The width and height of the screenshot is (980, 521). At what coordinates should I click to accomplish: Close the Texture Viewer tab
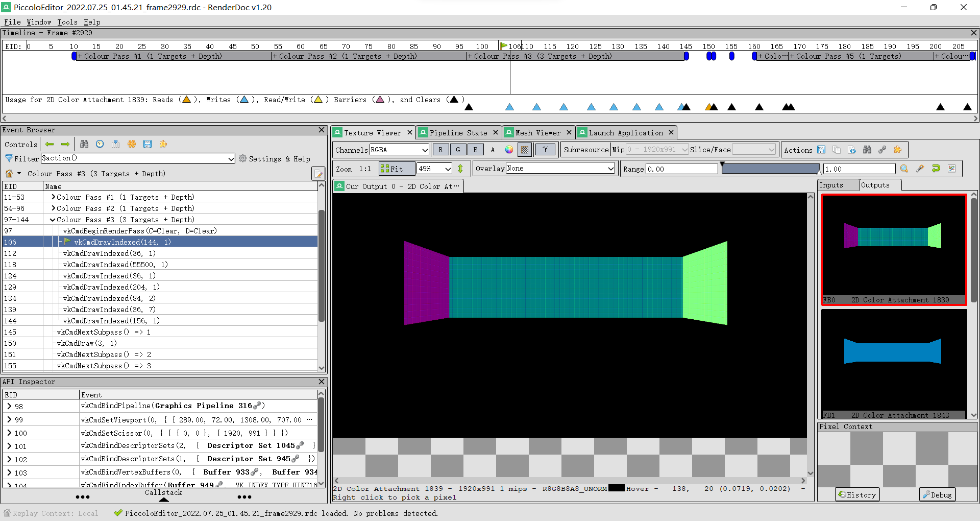click(x=409, y=133)
